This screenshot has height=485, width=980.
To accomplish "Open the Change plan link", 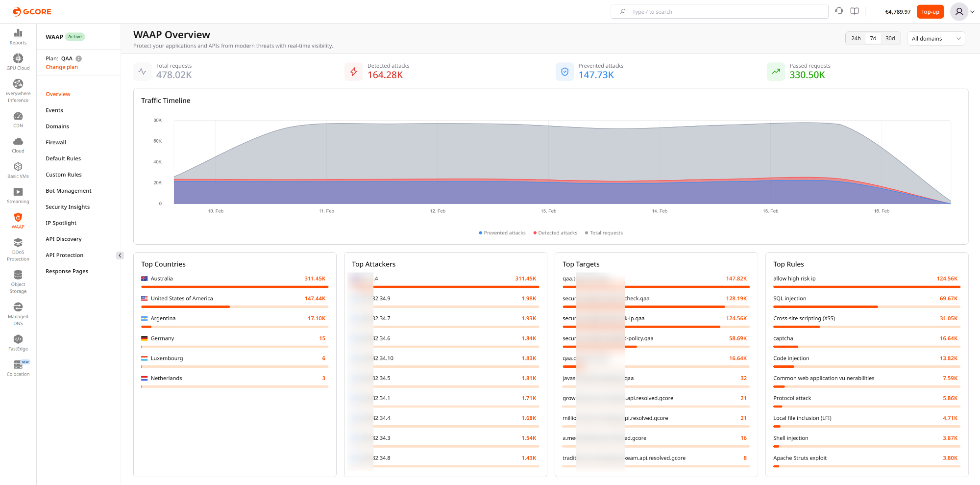I will [61, 67].
